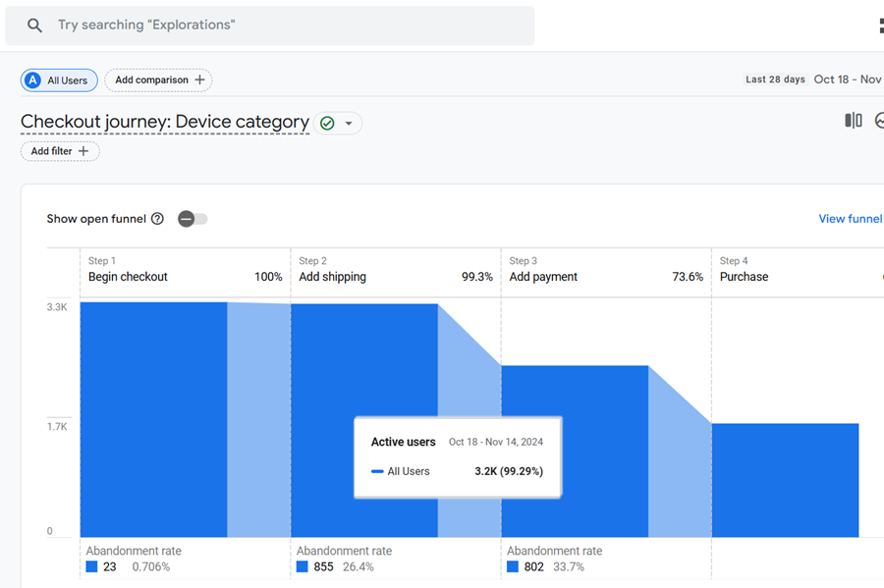Viewport: 884px width, 588px height.
Task: Click the 0.706% abandonment rate value
Action: [x=151, y=566]
